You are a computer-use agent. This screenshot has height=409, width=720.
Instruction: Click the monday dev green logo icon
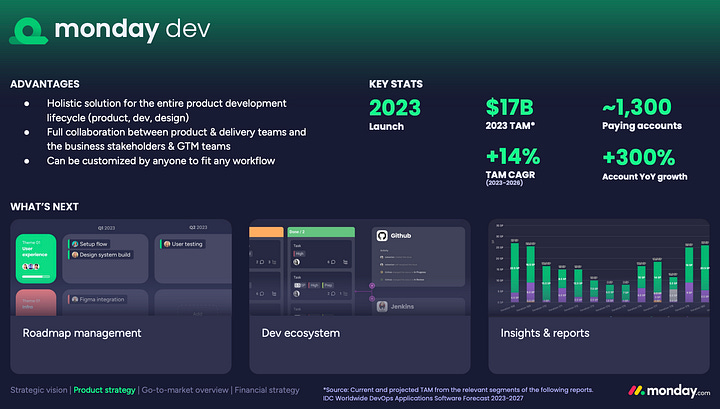pos(28,31)
